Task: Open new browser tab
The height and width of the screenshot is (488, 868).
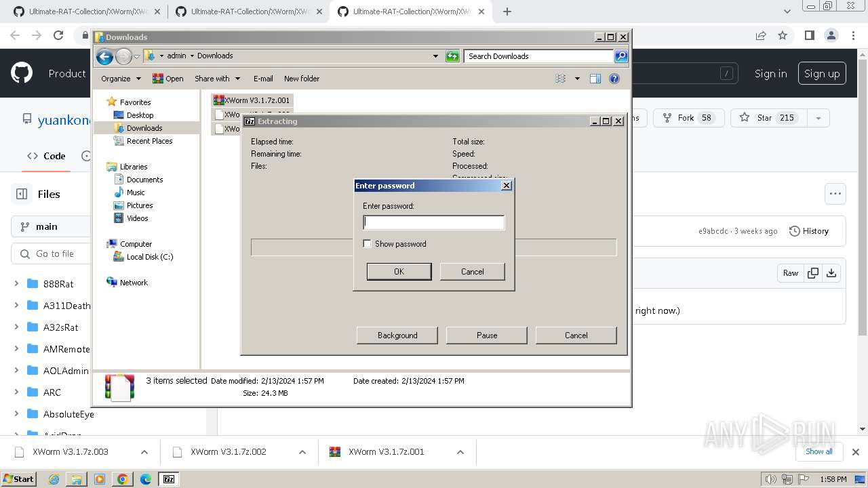Action: [507, 12]
